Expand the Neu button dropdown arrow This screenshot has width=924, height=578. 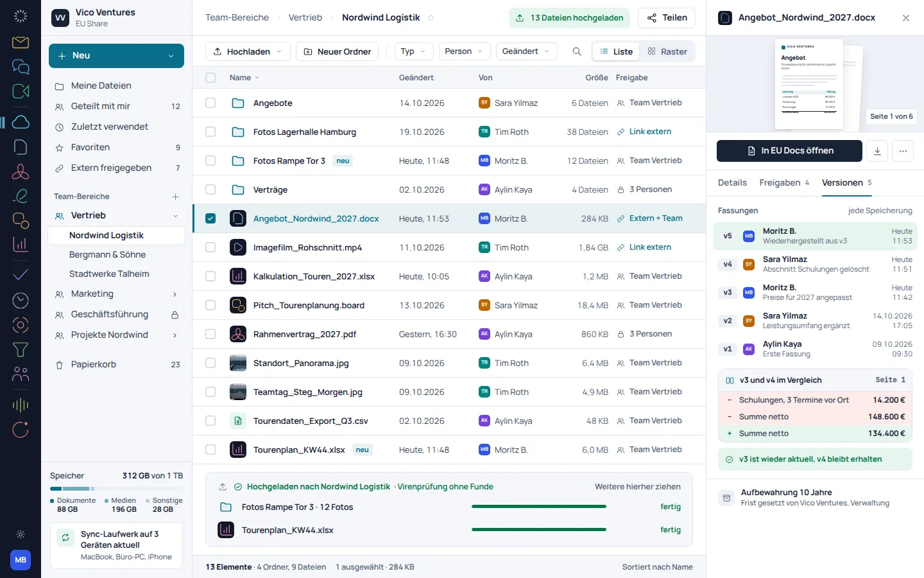(171, 56)
